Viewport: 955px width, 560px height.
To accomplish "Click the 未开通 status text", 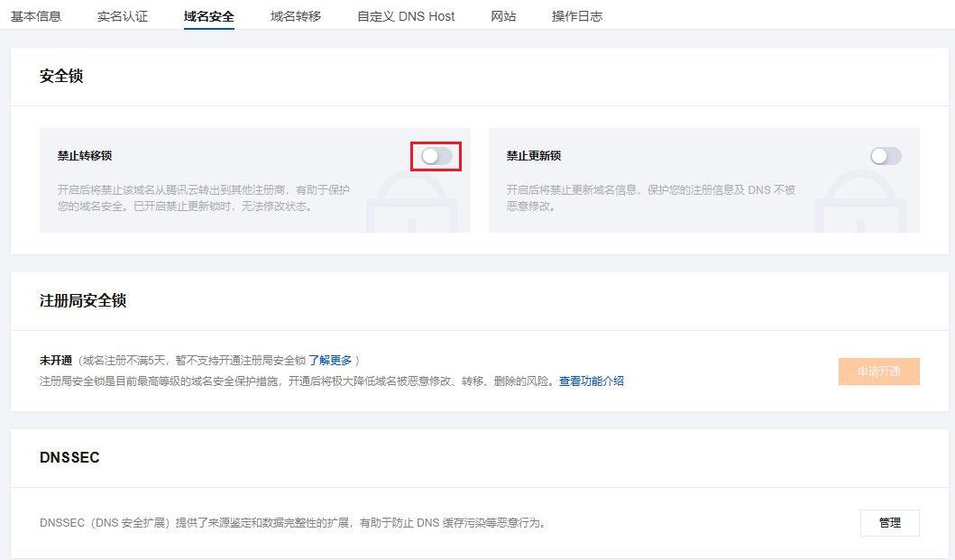I will [x=56, y=360].
